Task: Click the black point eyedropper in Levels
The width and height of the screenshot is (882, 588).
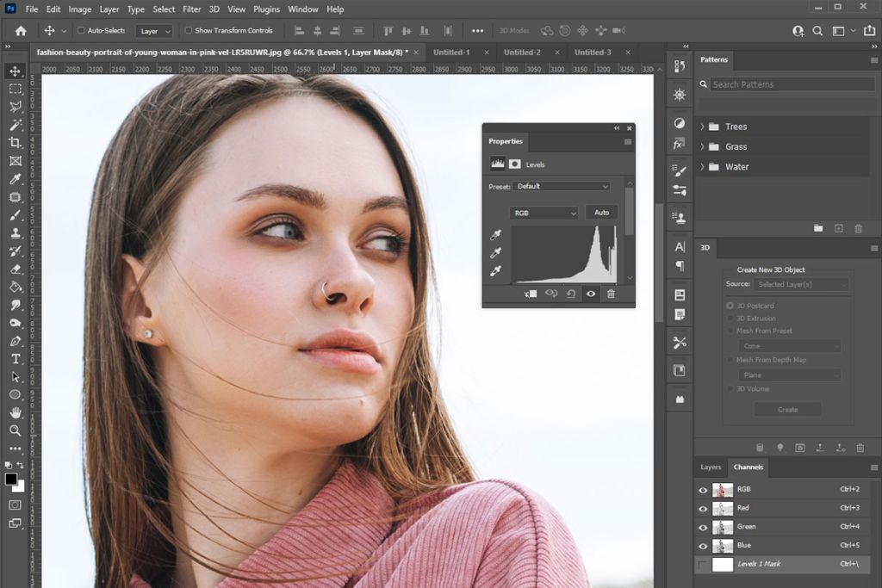Action: pos(494,232)
